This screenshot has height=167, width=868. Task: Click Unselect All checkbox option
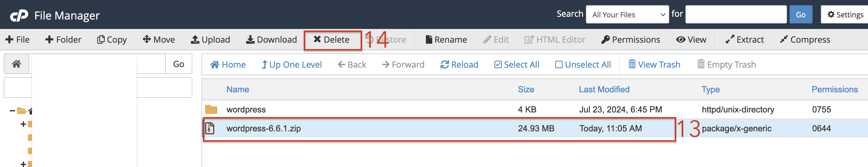pyautogui.click(x=583, y=64)
